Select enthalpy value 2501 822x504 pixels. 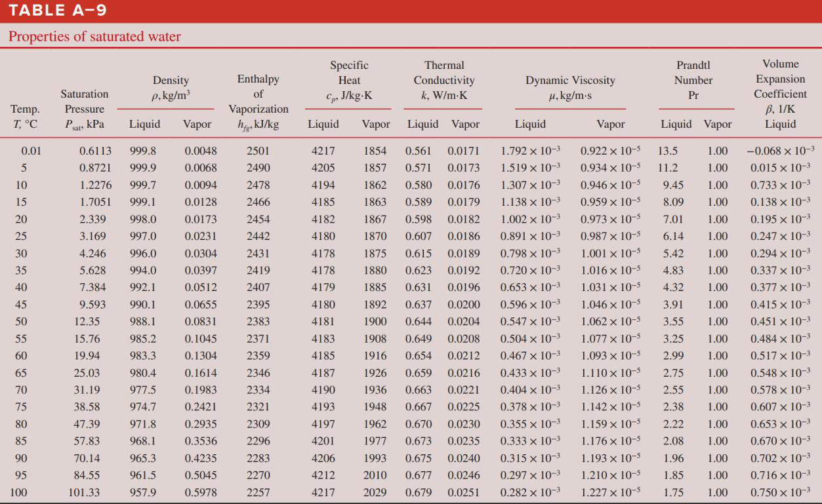click(x=258, y=151)
